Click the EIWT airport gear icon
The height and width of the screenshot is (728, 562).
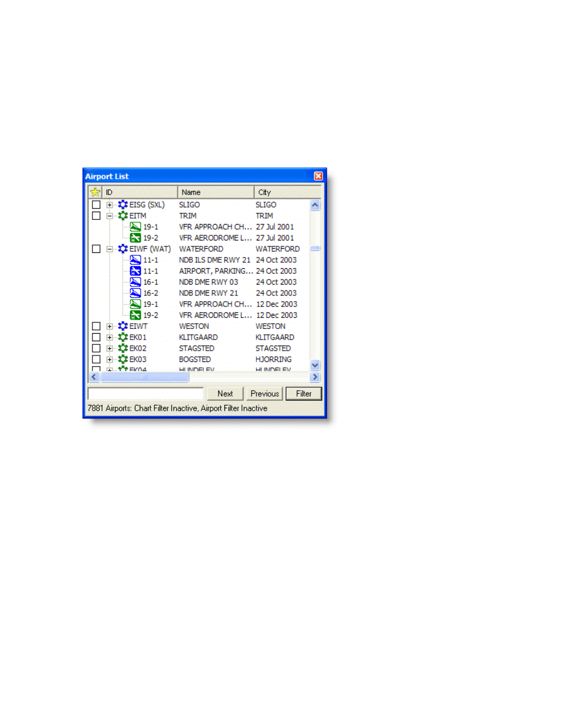[123, 326]
